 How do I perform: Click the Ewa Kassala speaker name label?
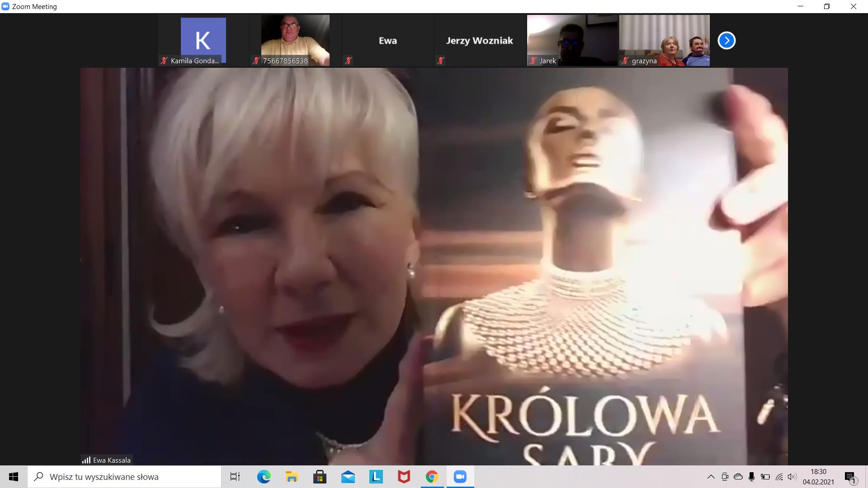[112, 460]
